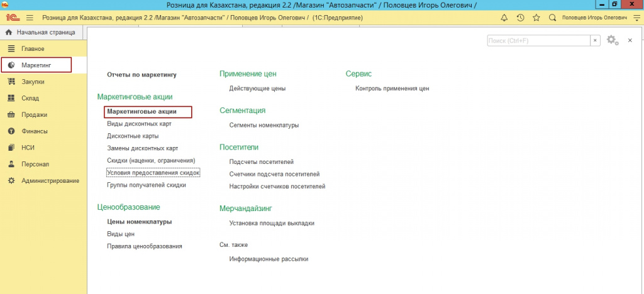Click the Персонал person icon
Image resolution: width=644 pixels, height=294 pixels.
[11, 164]
